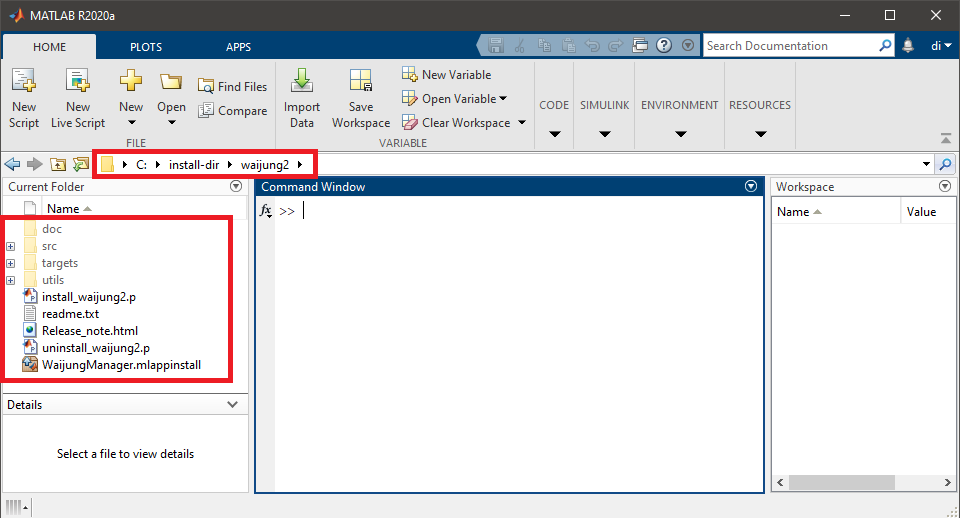Go up one folder level
Screen dimensions: 961x518
tap(58, 164)
